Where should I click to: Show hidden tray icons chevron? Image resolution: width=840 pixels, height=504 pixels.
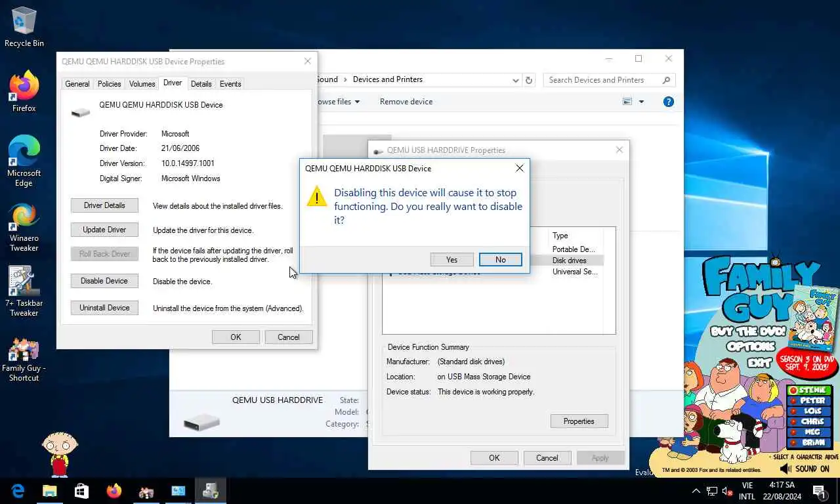pyautogui.click(x=696, y=491)
